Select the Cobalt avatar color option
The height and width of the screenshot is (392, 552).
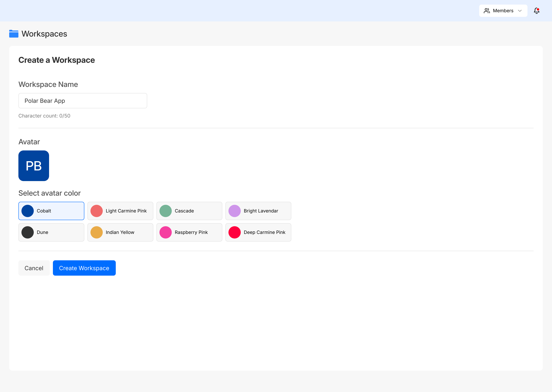51,211
